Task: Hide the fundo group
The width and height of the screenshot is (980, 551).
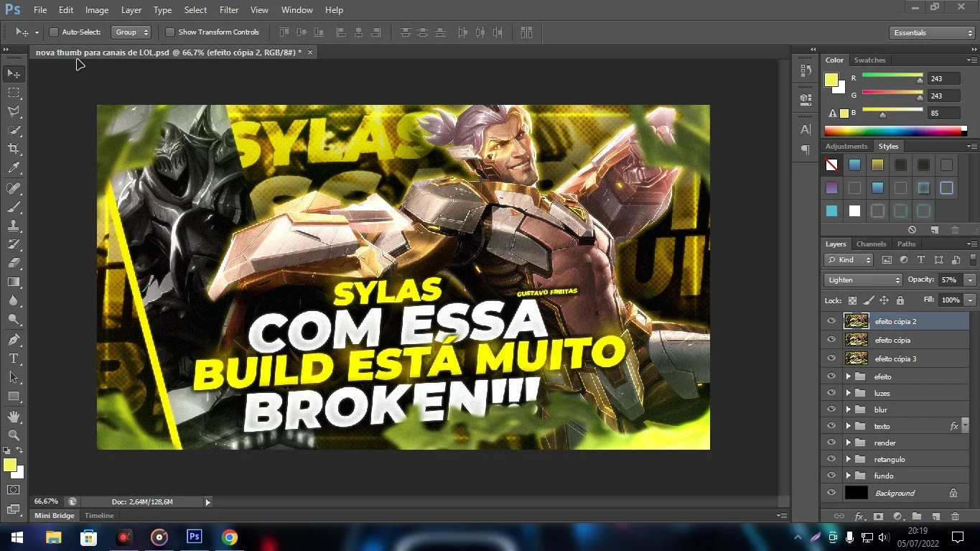Action: coord(831,476)
